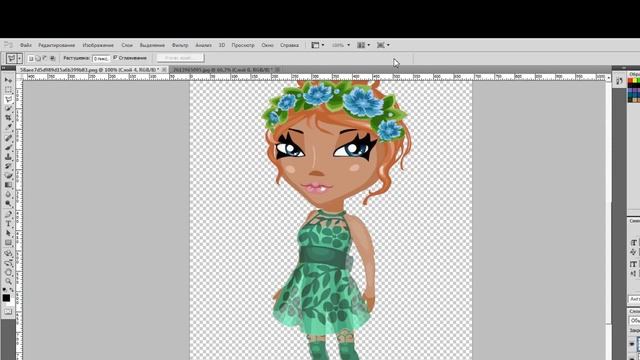Screen dimensions: 640x360
Task: Select the 3D Camera Rotate tool
Action: [8, 262]
